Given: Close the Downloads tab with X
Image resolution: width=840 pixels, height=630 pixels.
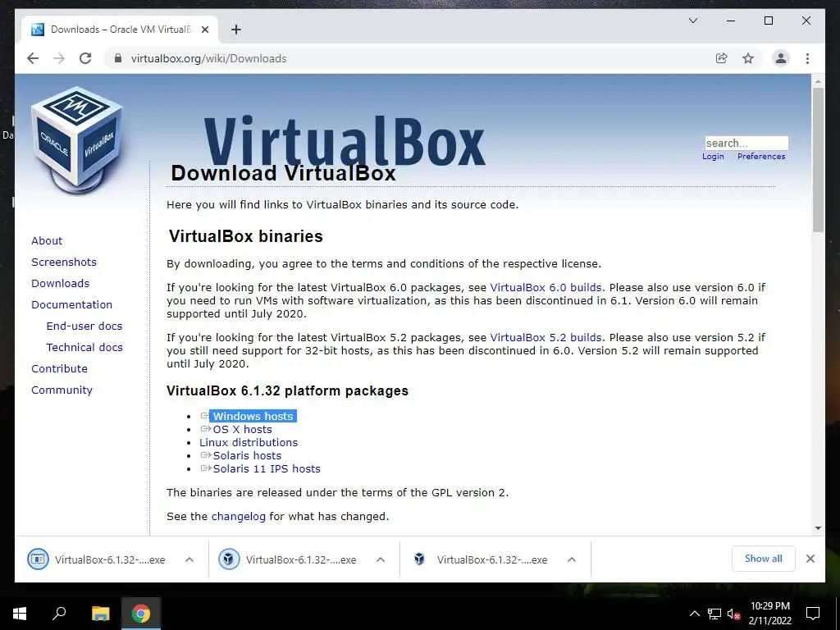Looking at the screenshot, I should [x=205, y=30].
